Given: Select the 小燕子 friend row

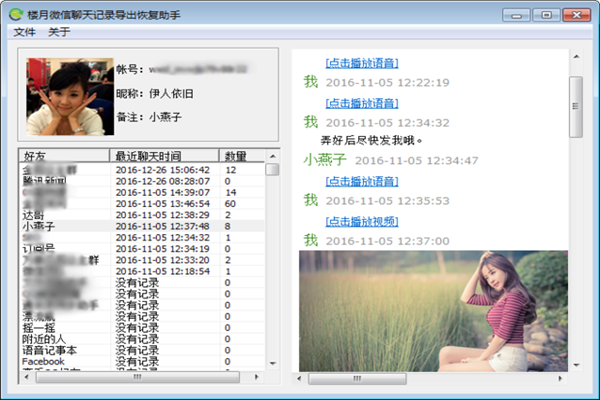Looking at the screenshot, I should coord(142,226).
